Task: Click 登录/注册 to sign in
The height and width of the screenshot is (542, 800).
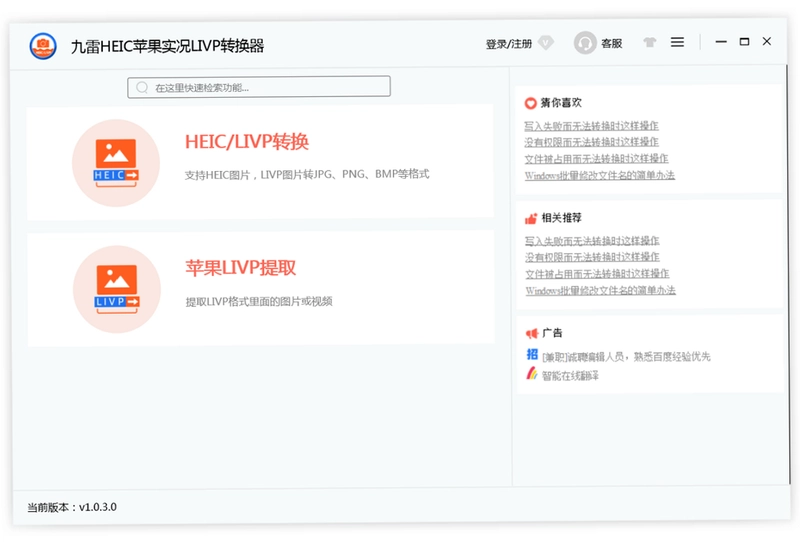Action: [x=509, y=44]
